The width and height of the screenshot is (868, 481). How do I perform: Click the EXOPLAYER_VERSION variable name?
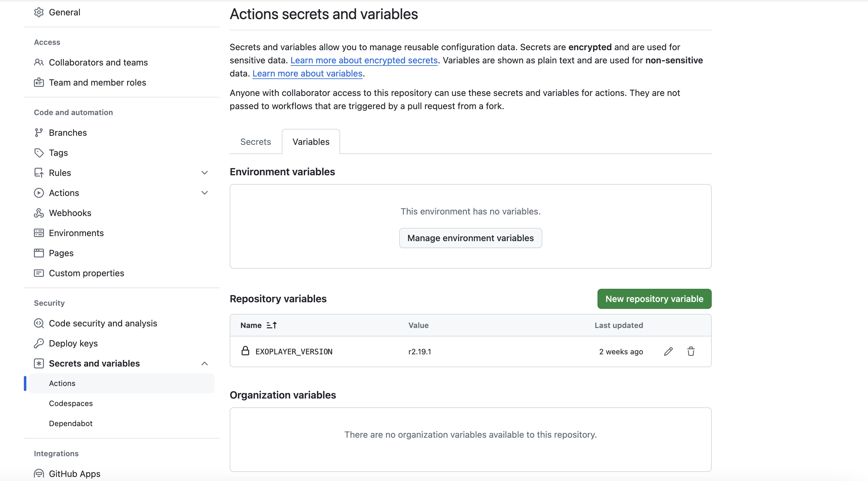pos(294,351)
